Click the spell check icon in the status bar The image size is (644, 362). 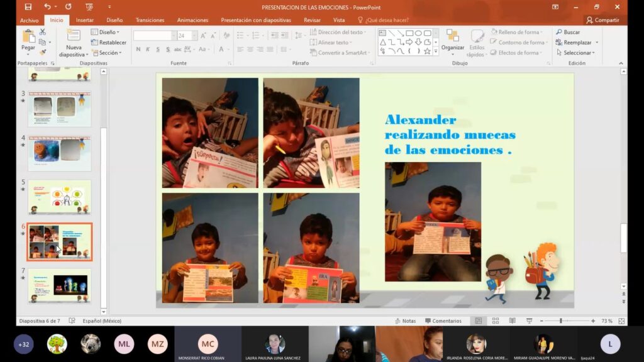tap(72, 321)
